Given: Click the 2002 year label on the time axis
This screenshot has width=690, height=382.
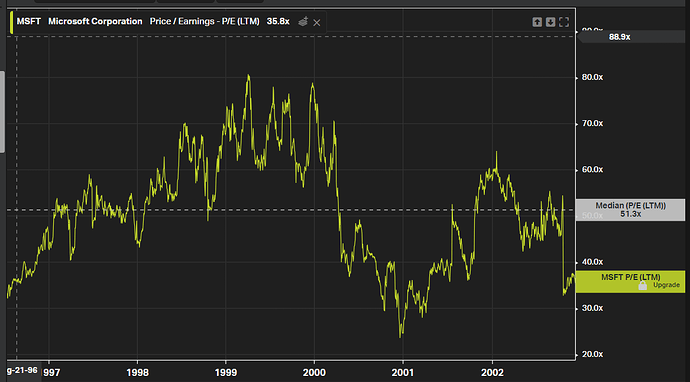Looking at the screenshot, I should [x=492, y=373].
